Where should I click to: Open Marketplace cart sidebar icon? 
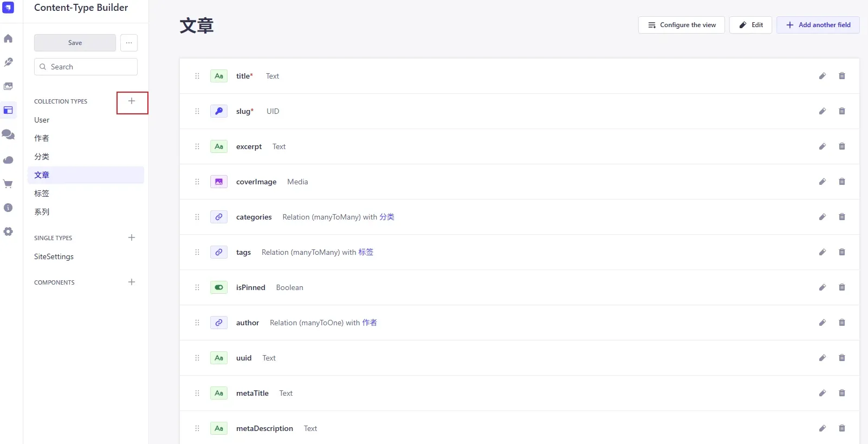pos(8,184)
